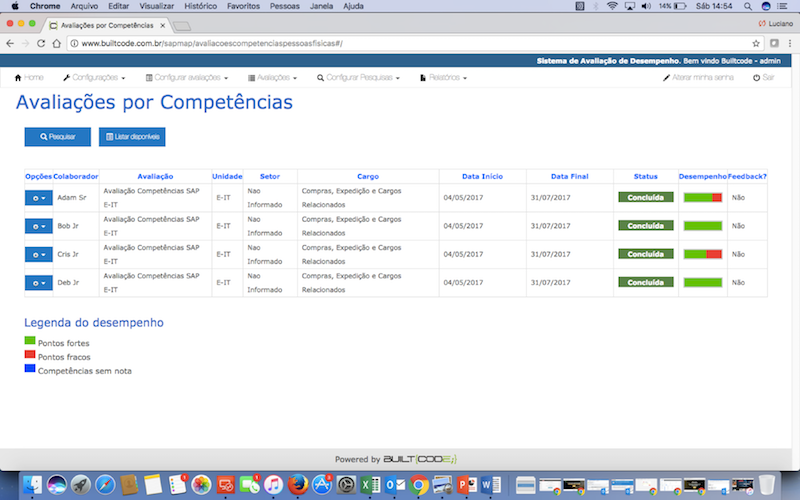This screenshot has height=500, width=800.
Task: Click the Chrome icon in the dock
Action: [x=419, y=485]
